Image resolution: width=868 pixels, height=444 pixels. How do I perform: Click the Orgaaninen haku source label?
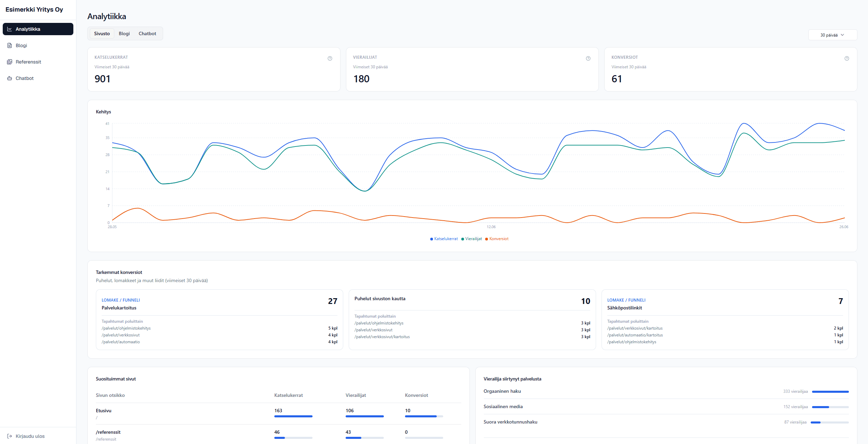pyautogui.click(x=502, y=391)
